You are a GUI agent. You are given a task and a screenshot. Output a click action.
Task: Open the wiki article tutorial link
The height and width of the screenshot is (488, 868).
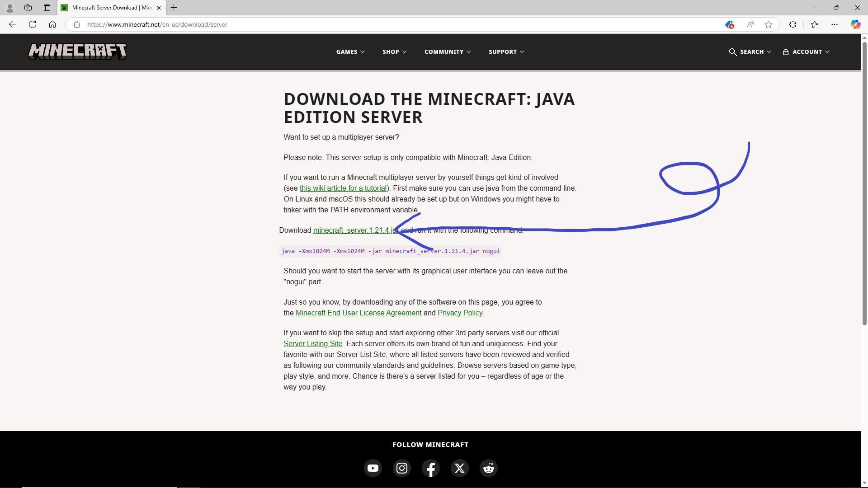coord(344,188)
